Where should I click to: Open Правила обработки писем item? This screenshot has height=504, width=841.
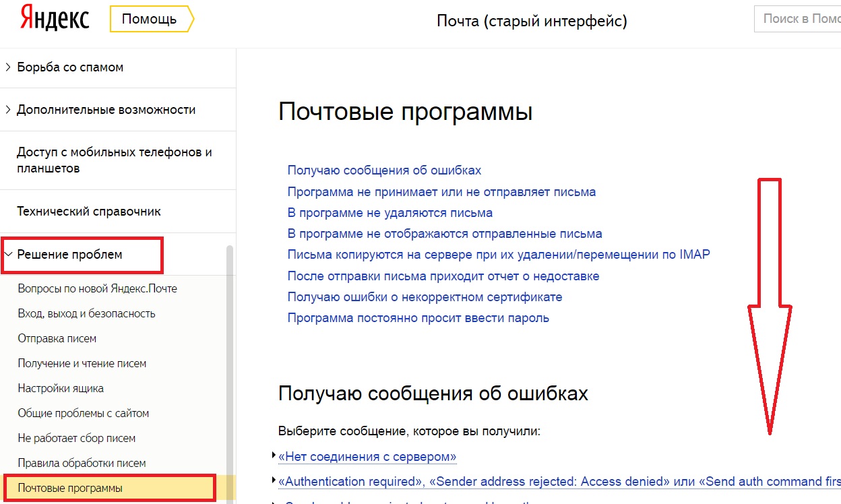tap(82, 463)
